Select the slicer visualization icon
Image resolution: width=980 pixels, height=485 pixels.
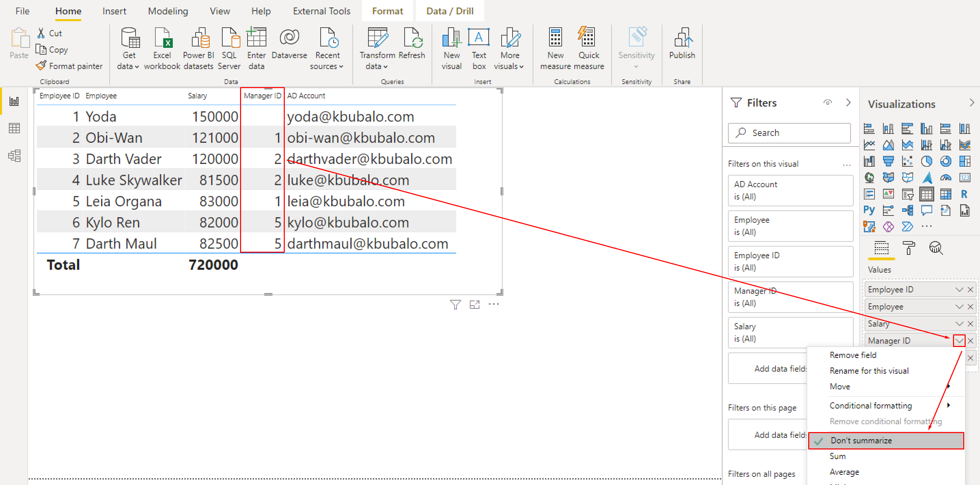[908, 194]
